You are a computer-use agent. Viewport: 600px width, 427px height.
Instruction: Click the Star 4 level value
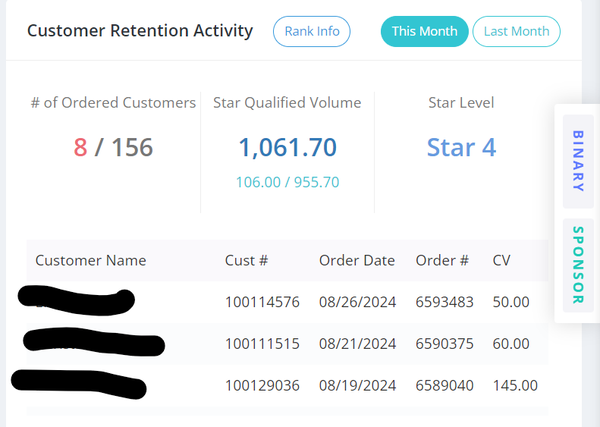pyautogui.click(x=461, y=147)
